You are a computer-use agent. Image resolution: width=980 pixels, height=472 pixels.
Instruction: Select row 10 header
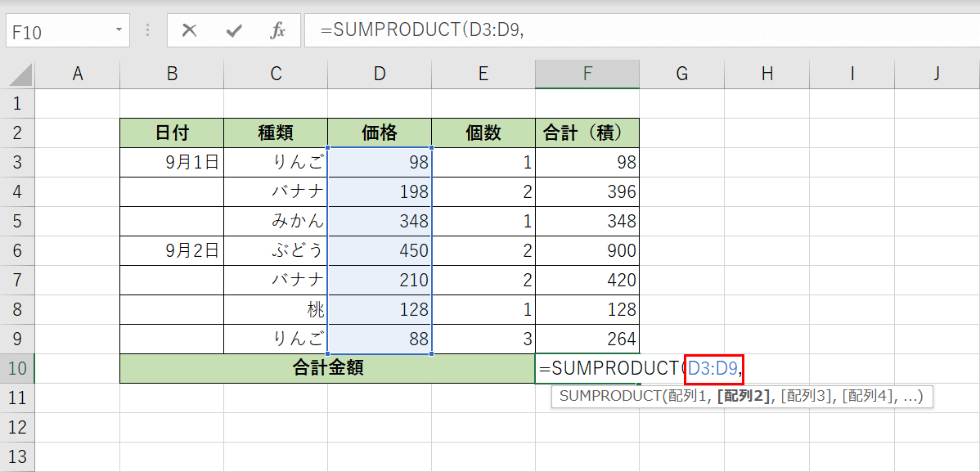pos(18,368)
